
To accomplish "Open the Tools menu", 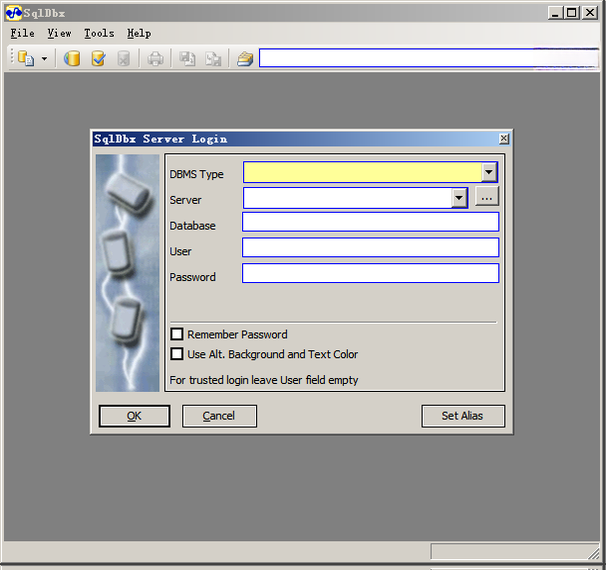I will (99, 34).
